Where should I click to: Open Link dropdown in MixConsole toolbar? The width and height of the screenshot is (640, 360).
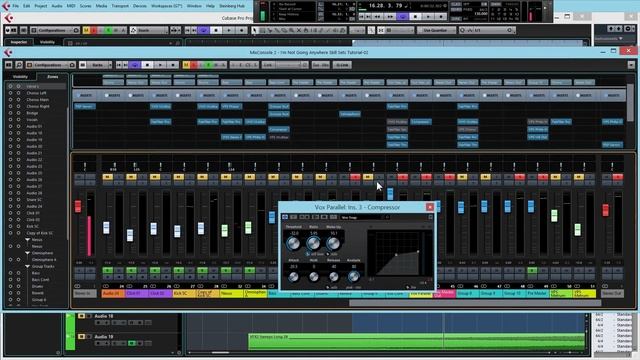click(285, 65)
